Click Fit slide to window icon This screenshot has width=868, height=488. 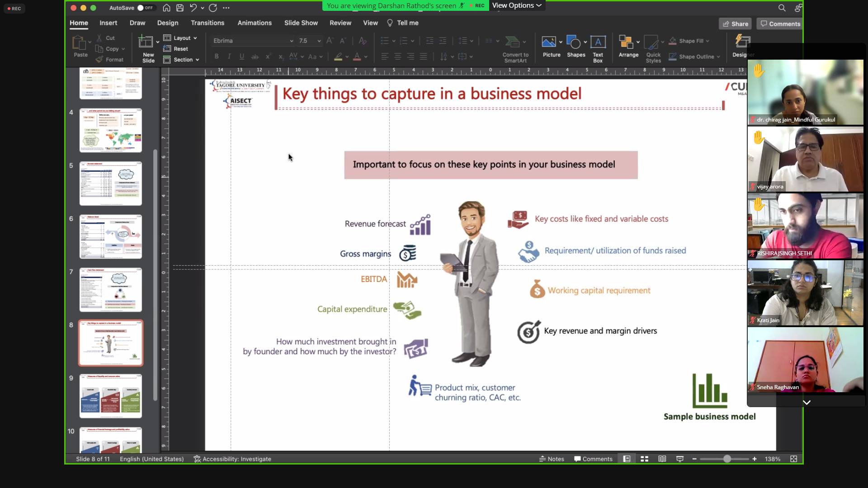[x=793, y=459]
